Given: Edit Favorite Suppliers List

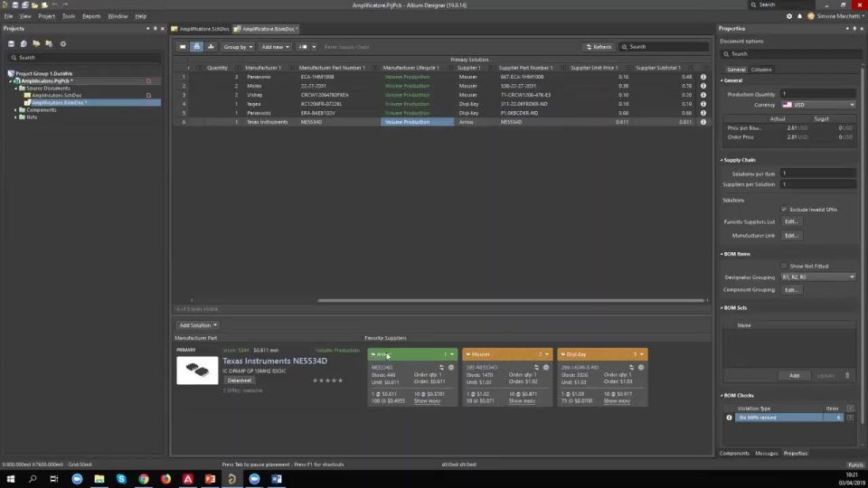Looking at the screenshot, I should click(x=791, y=222).
